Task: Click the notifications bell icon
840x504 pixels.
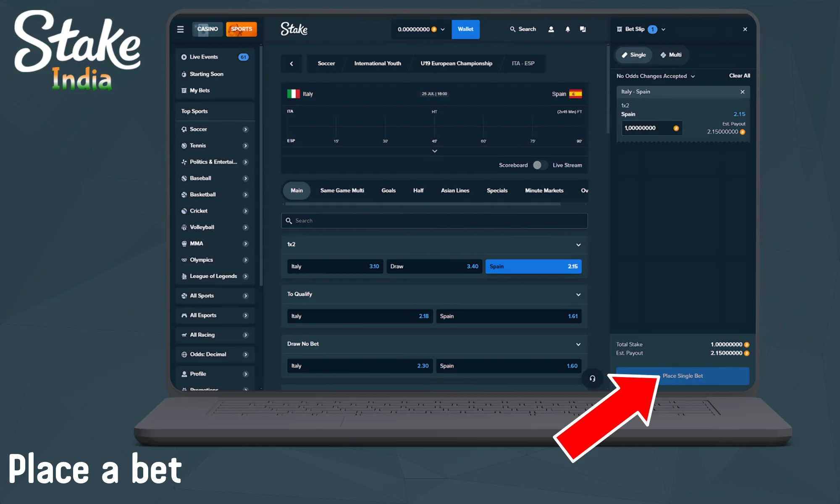Action: [x=567, y=29]
